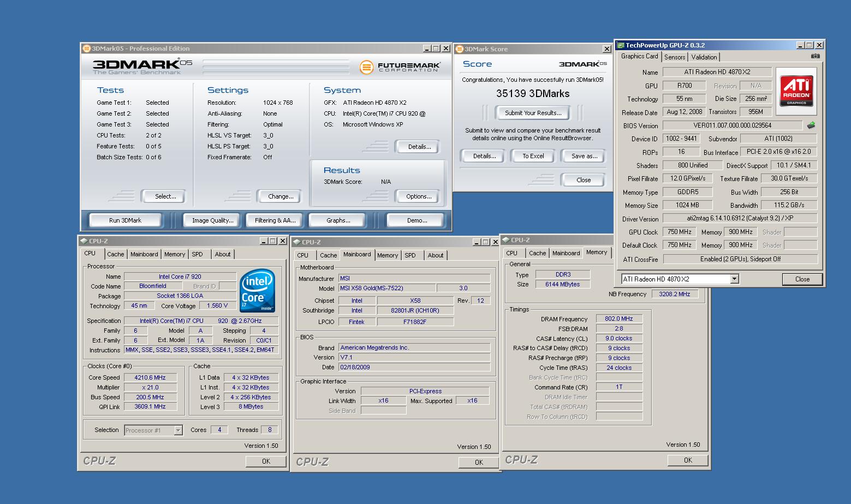The height and width of the screenshot is (504, 851).
Task: Click the BIOS date 02/18/2009 value
Action: (x=414, y=367)
